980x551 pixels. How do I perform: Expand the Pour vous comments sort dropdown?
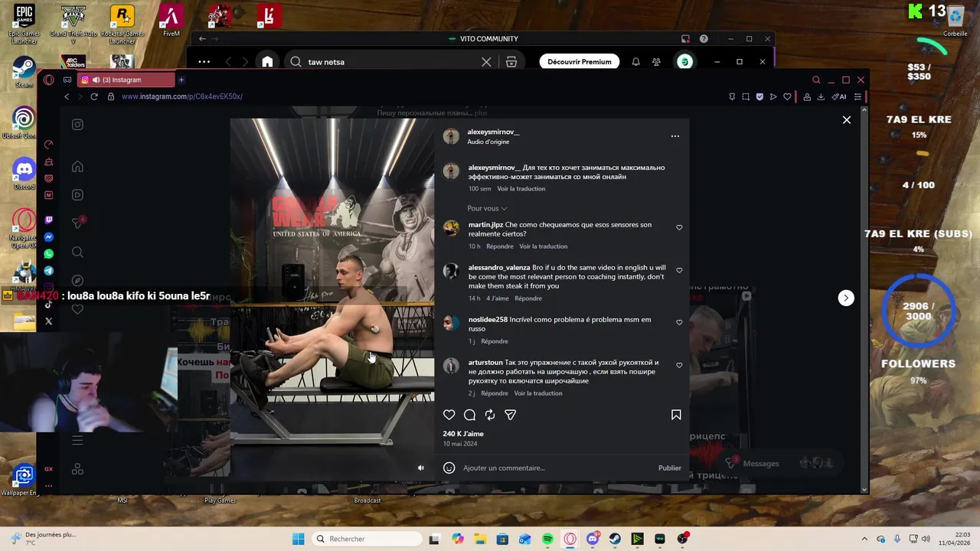[x=487, y=208]
